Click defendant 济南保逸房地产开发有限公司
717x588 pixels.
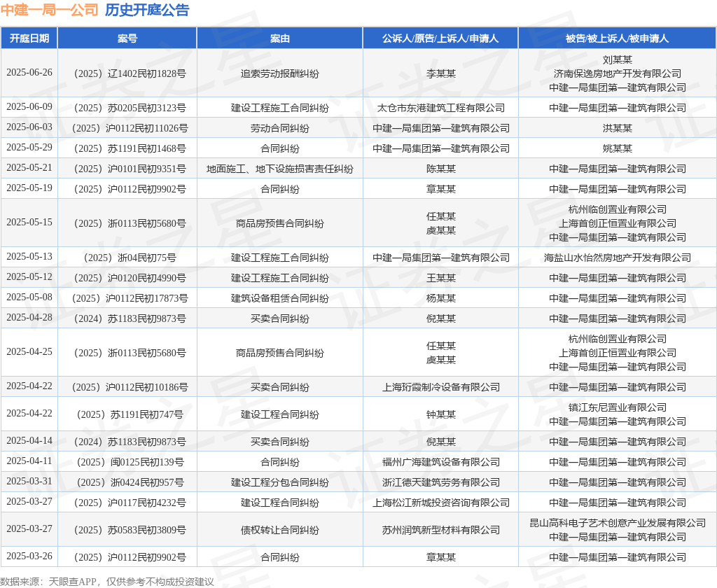point(618,73)
